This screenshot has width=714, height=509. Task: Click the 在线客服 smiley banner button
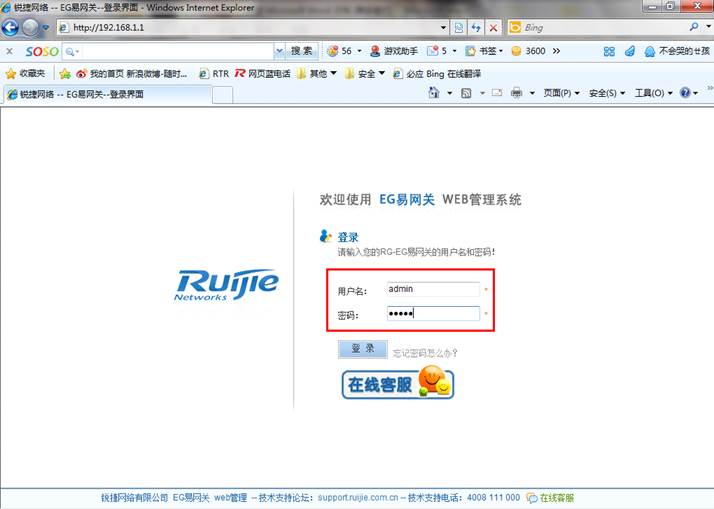click(x=398, y=383)
